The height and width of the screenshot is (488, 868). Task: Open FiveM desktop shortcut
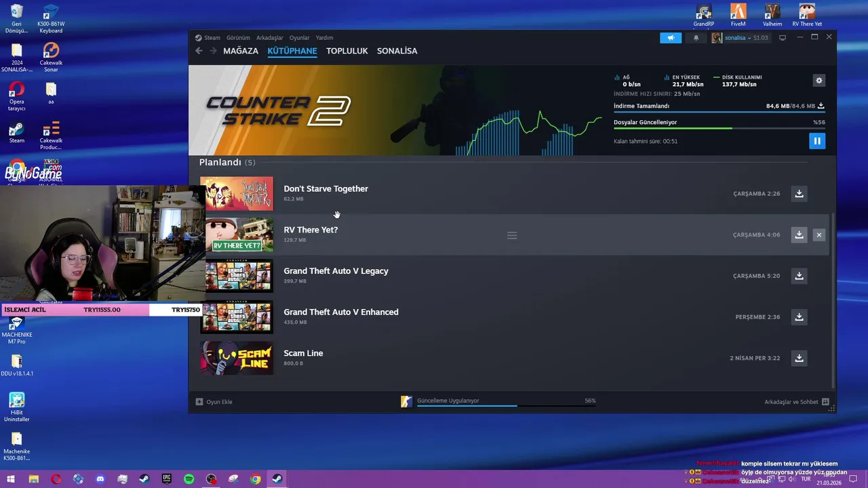[x=738, y=15]
